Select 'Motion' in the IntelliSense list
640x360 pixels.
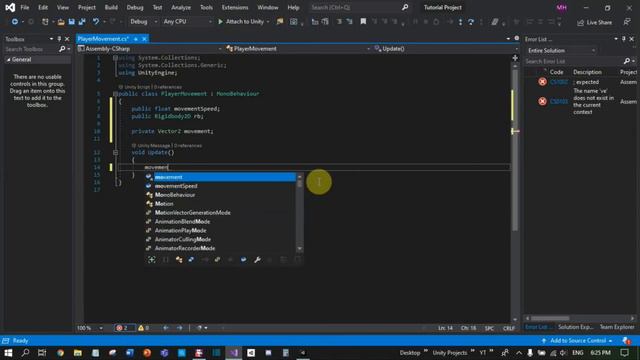[x=221, y=204]
